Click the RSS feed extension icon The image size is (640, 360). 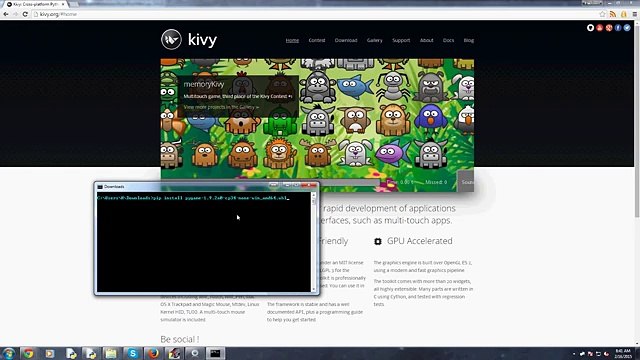[613, 14]
